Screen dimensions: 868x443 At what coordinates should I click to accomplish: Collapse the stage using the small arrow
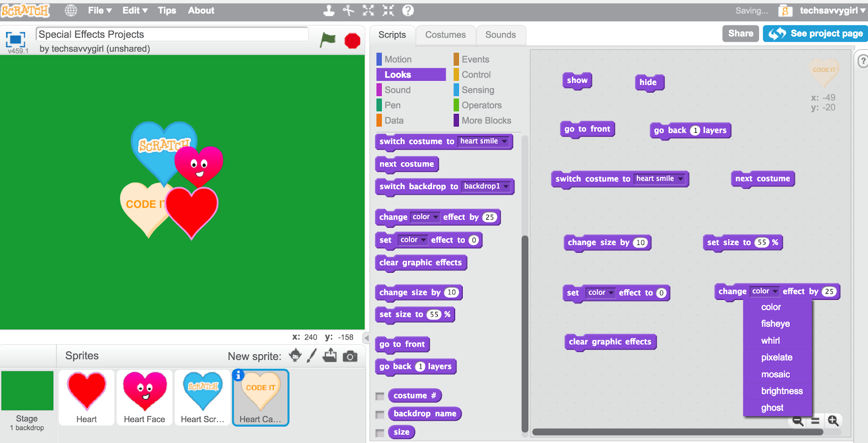coord(366,338)
